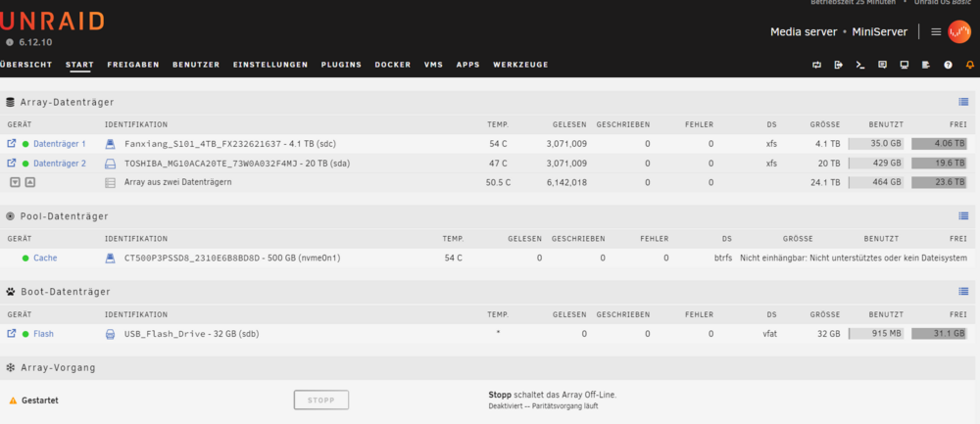Click green status dot of Datenträger 2
This screenshot has width=980, height=424.
point(25,164)
